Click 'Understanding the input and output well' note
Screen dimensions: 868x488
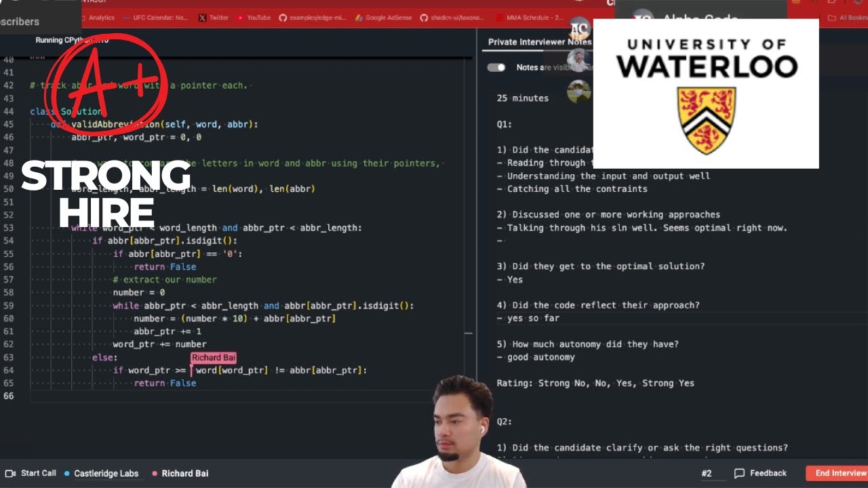(604, 176)
